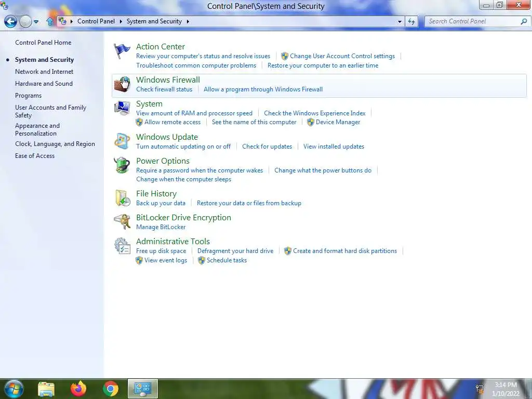Expand the arrow after Control Panel breadcrumb
The image size is (532, 399).
point(121,21)
